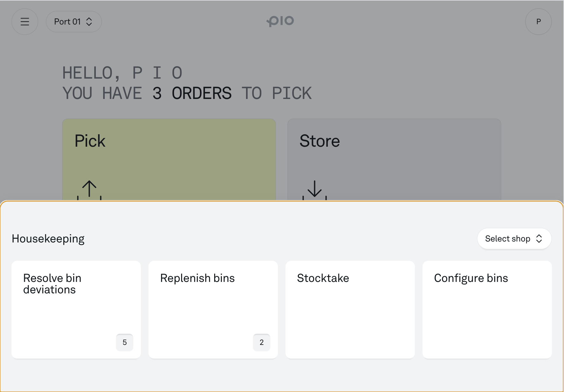This screenshot has width=564, height=392.
Task: Open the Replenish bins card
Action: [213, 310]
